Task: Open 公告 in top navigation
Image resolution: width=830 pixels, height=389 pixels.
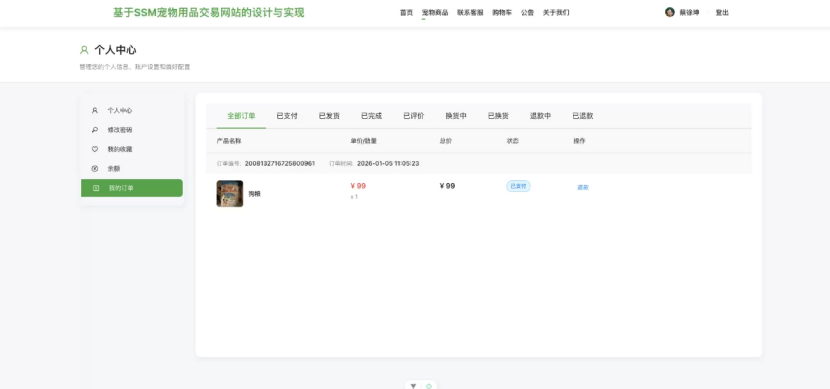Action: pos(527,13)
